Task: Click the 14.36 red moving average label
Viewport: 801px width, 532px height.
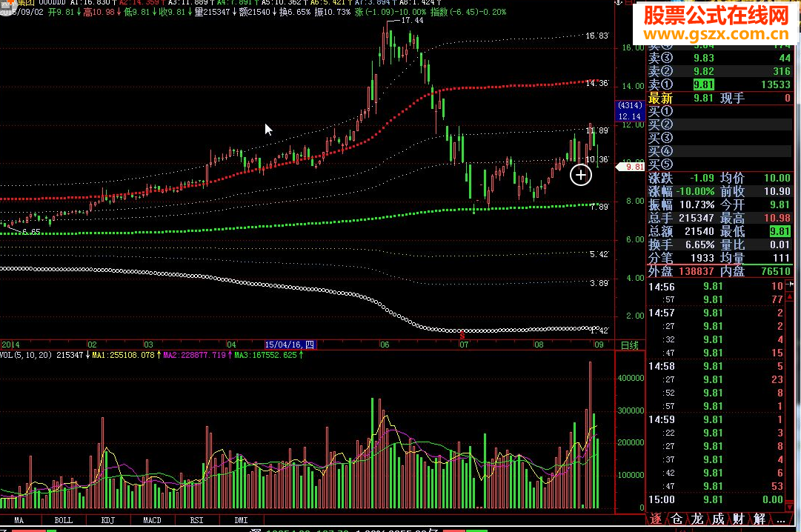Action: click(596, 83)
